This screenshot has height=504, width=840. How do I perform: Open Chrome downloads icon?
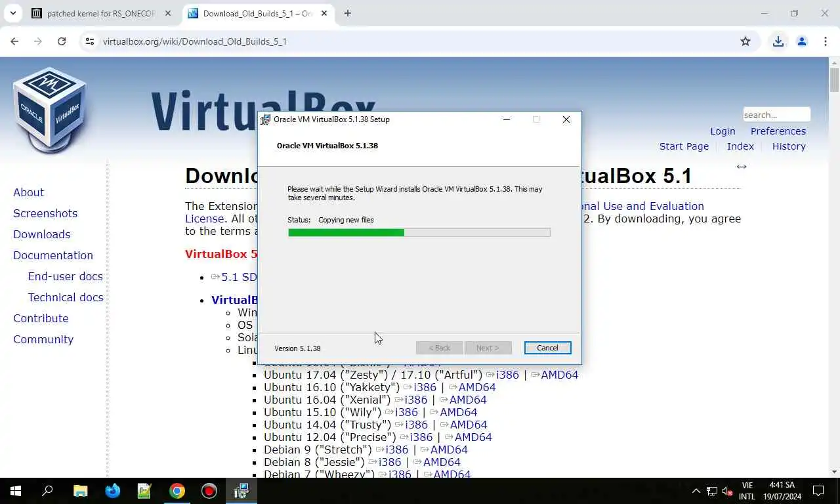pyautogui.click(x=778, y=41)
